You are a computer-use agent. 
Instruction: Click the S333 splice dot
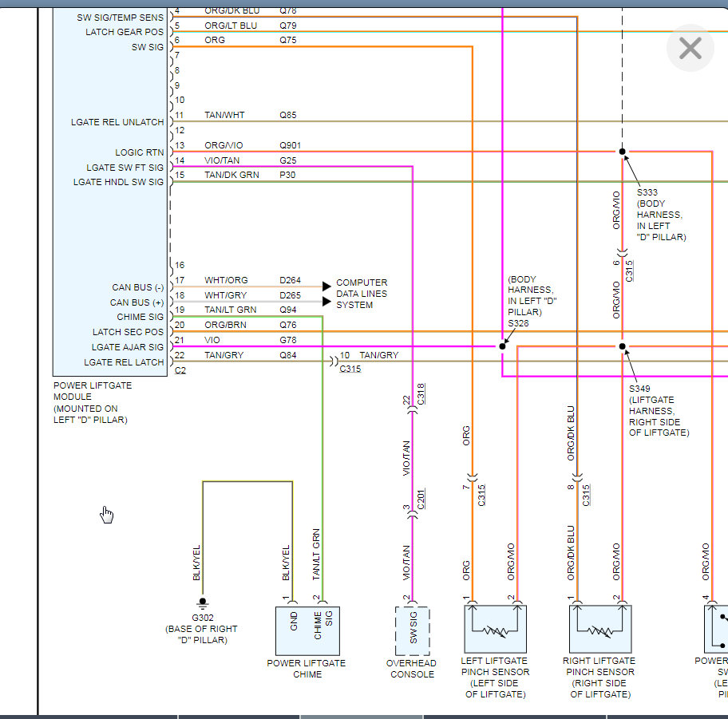click(622, 152)
